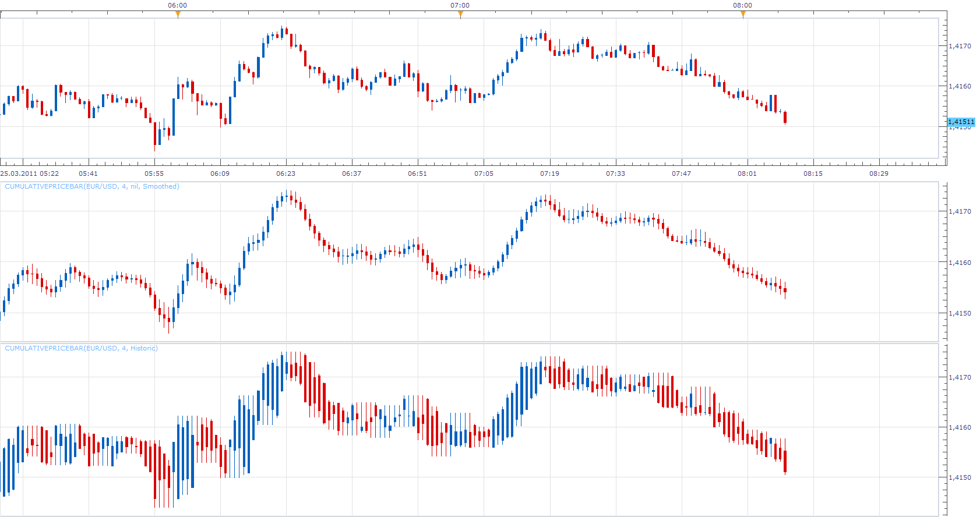
Task: Click the 06:00 hour marker triangle
Action: pyautogui.click(x=178, y=14)
